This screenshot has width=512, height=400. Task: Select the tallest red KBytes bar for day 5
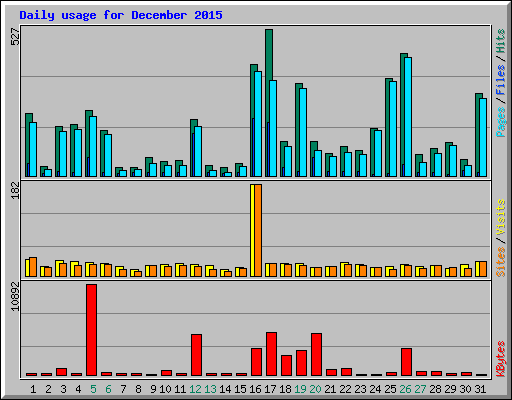[92, 330]
